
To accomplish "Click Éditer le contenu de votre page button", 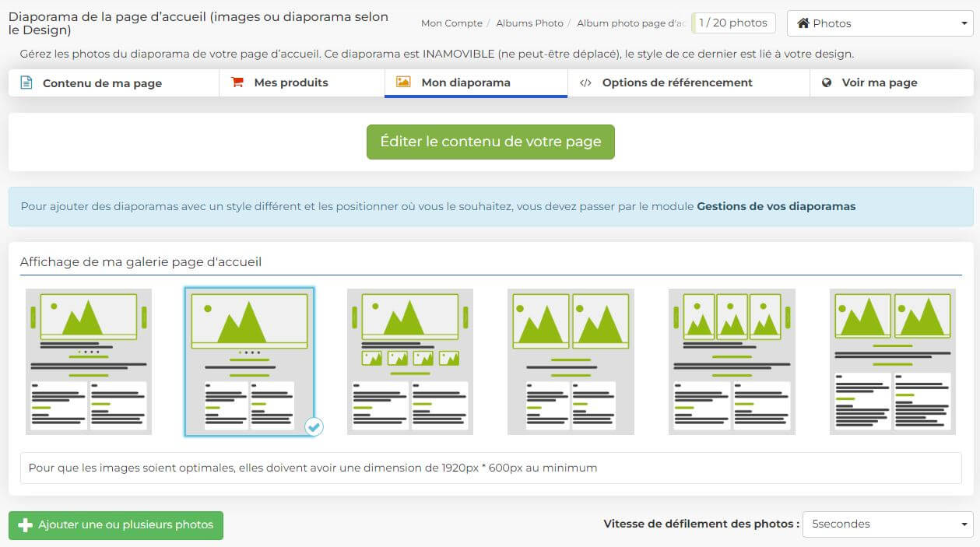I will pos(490,142).
